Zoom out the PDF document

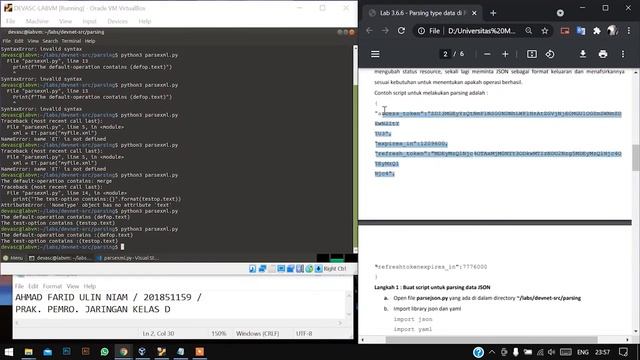point(487,54)
